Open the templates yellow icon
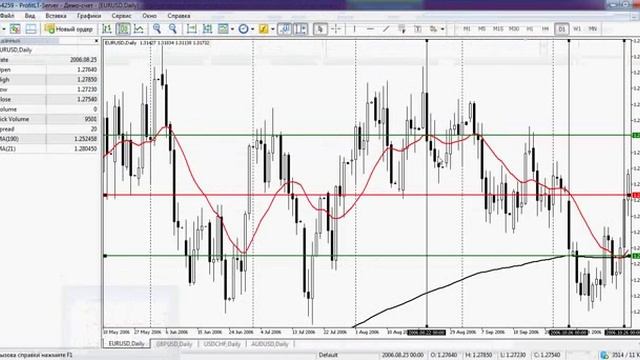The height and width of the screenshot is (360, 640). click(264, 29)
